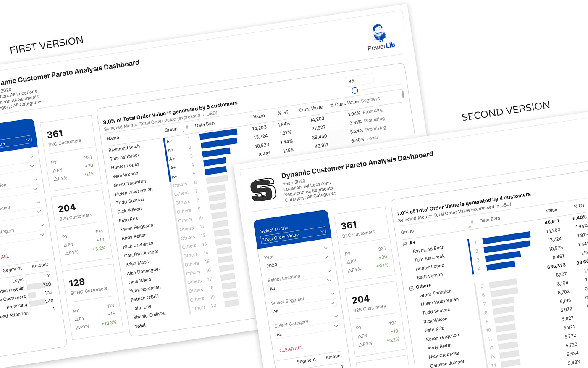Open the blue metric dropdown in the first version
This screenshot has width=588, height=368.
click(15, 142)
